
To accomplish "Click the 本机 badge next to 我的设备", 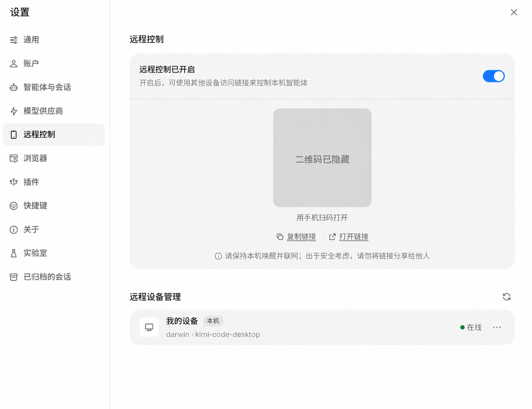I will click(213, 321).
